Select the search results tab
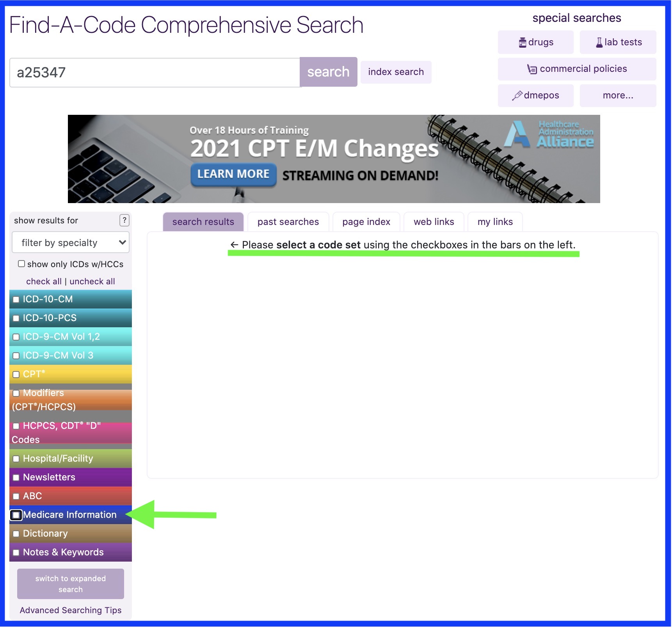The width and height of the screenshot is (672, 628). [203, 222]
